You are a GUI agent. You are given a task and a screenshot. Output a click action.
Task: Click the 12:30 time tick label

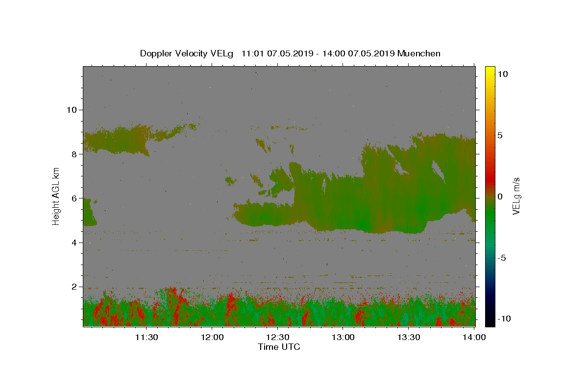[x=277, y=337]
